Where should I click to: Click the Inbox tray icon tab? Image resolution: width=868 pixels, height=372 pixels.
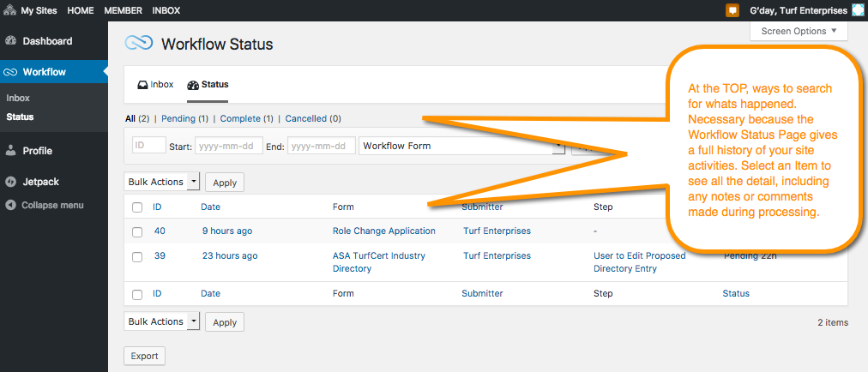tap(142, 85)
